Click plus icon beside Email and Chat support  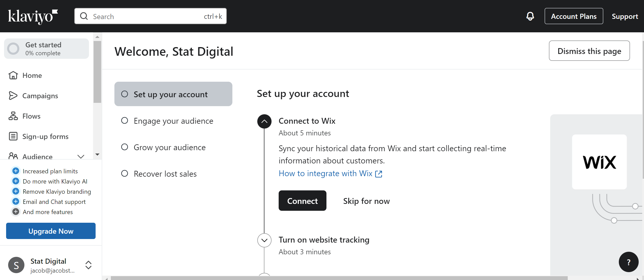(x=16, y=201)
